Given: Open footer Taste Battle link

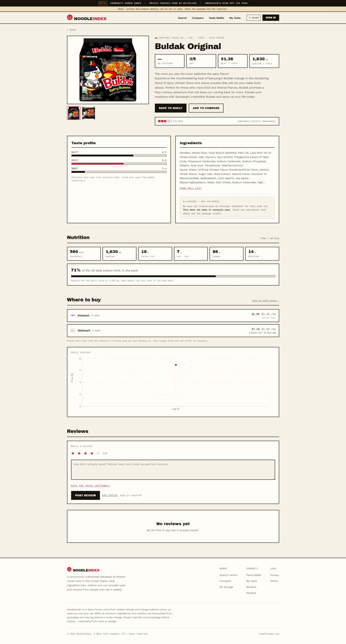Looking at the screenshot, I should pyautogui.click(x=253, y=575).
